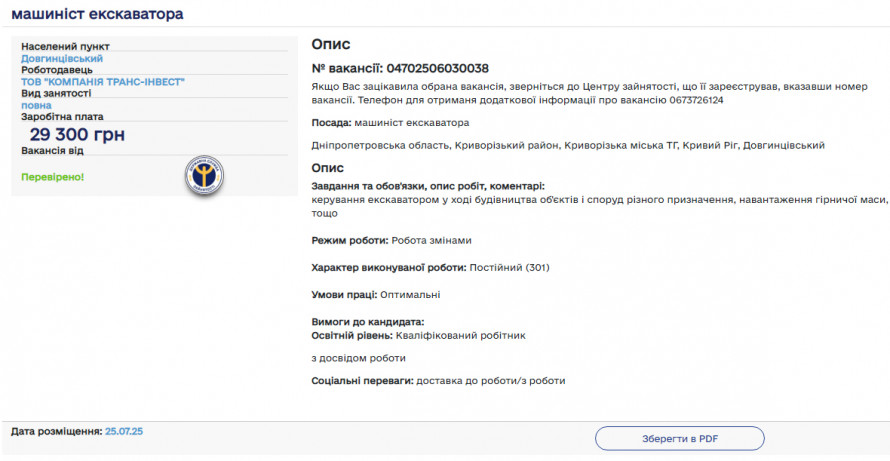Click the Зберегти в PDF button

tap(679, 438)
